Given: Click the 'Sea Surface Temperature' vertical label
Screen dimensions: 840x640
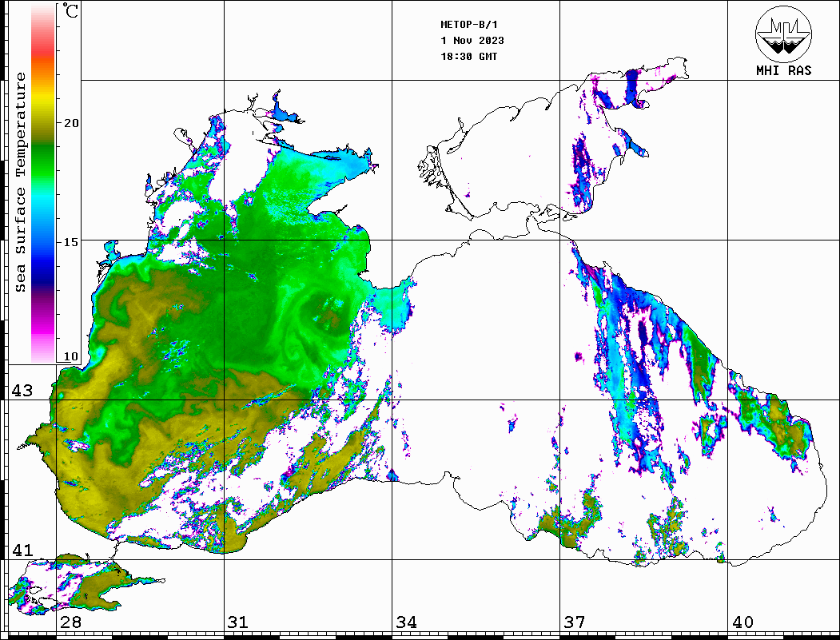Looking at the screenshot, I should pos(20,182).
